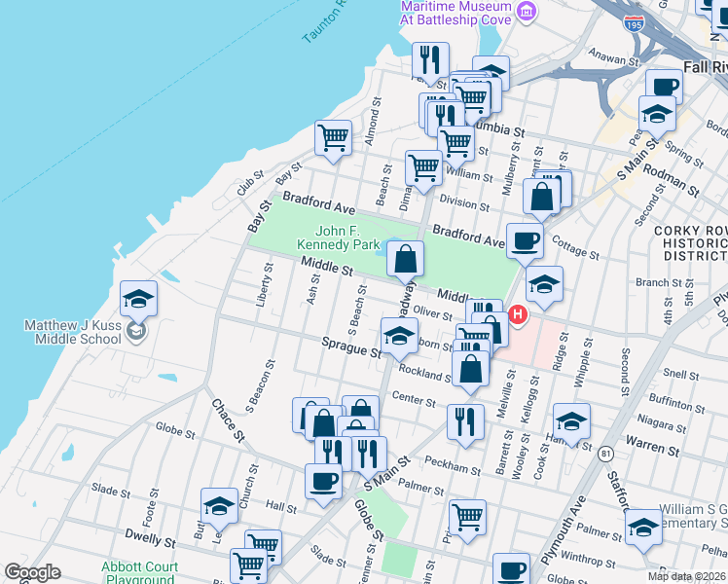
Task: Click the S Beacon St label
Action: coord(261,386)
